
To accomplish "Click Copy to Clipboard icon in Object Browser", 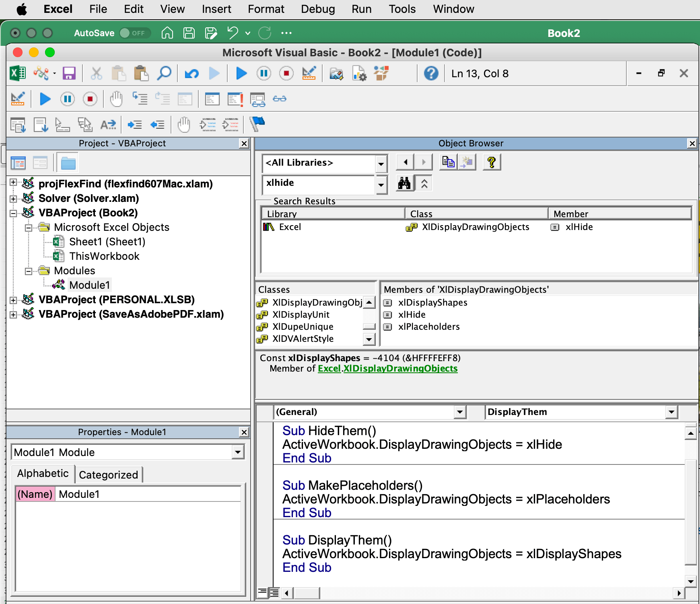I will [448, 162].
